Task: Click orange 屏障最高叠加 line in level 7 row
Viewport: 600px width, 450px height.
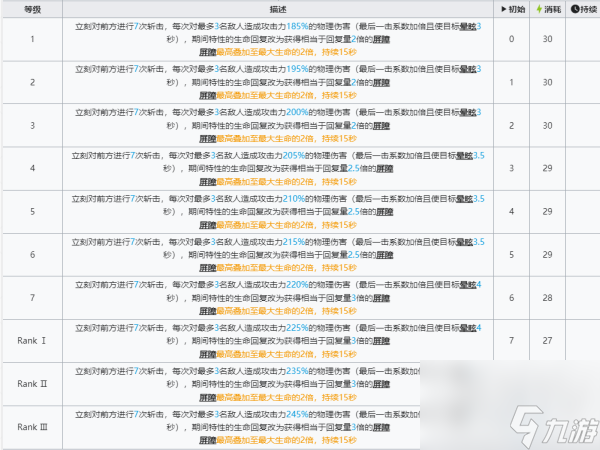Action: [278, 311]
